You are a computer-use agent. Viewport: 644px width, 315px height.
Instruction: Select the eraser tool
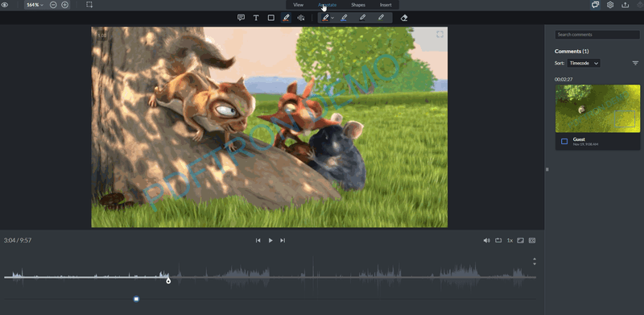click(404, 18)
